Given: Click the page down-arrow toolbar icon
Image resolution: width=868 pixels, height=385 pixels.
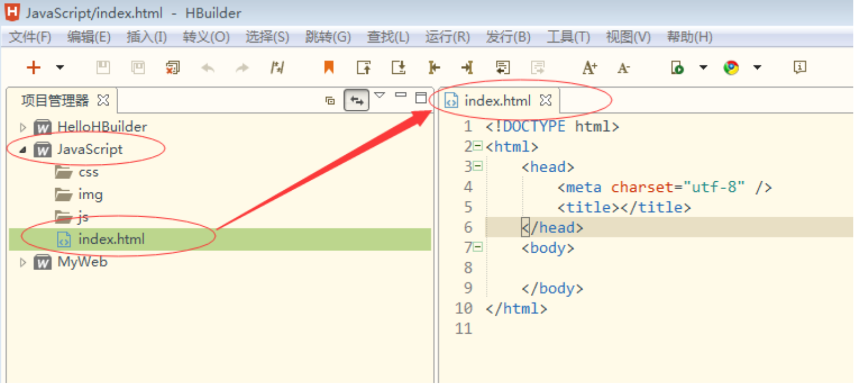Looking at the screenshot, I should click(399, 68).
